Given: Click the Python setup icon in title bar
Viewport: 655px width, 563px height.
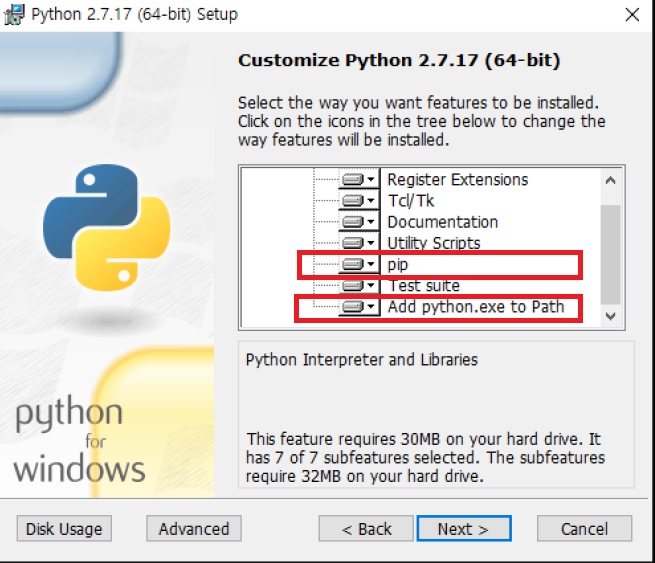Looking at the screenshot, I should pos(15,15).
